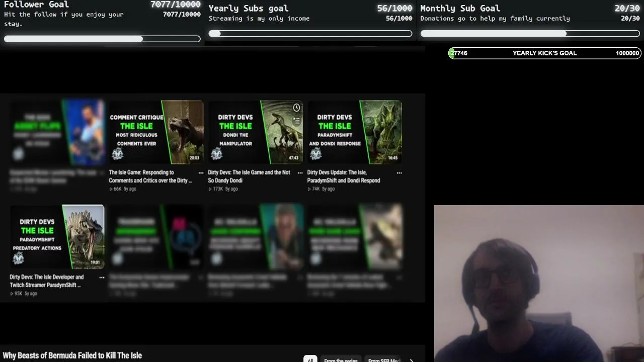644x362 pixels.
Task: Click the 1000000 Kick goal value
Action: click(x=627, y=53)
